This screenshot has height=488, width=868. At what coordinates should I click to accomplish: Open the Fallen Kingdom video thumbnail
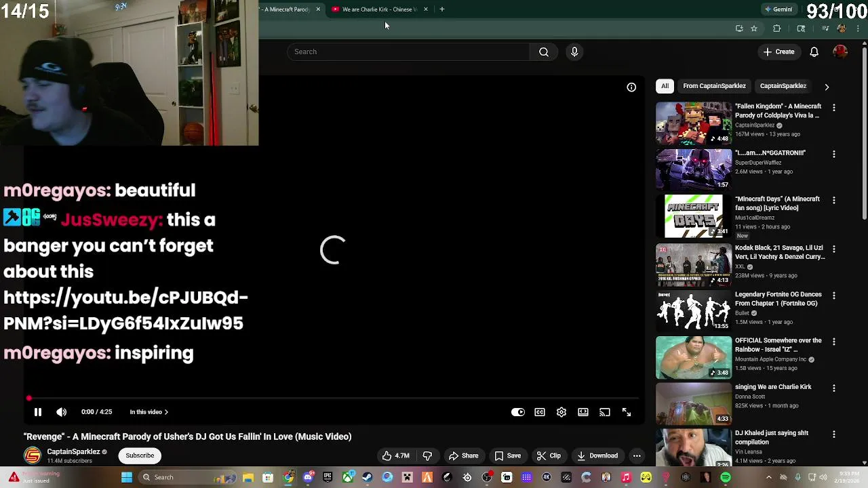(694, 123)
